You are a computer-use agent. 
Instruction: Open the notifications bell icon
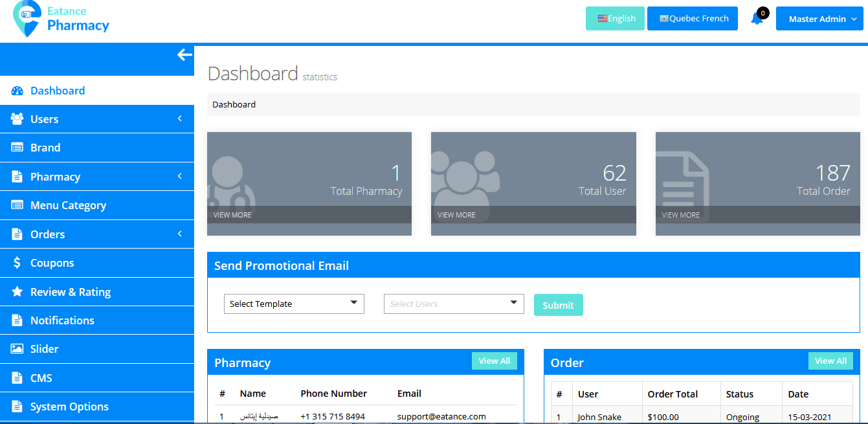757,19
